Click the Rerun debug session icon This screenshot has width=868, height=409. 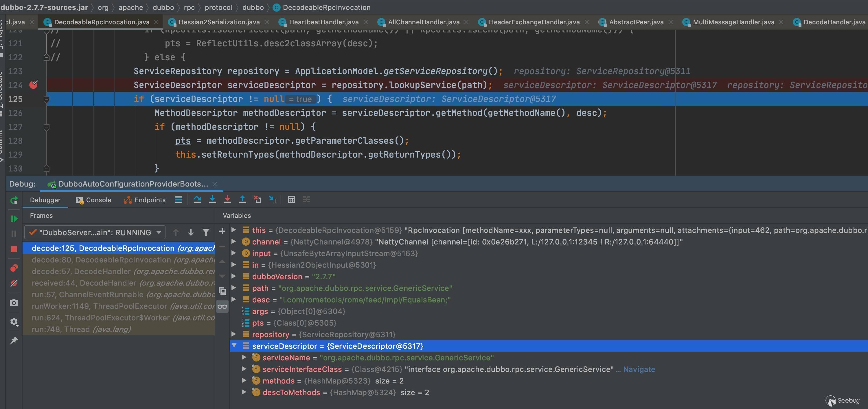14,200
